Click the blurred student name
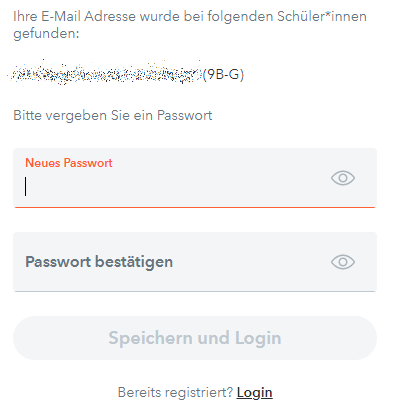This screenshot has height=416, width=398. tap(105, 73)
